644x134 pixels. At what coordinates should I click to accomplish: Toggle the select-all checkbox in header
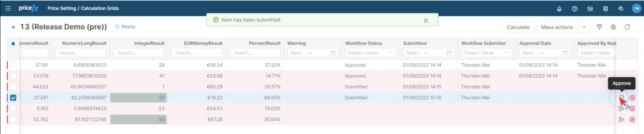point(13,44)
